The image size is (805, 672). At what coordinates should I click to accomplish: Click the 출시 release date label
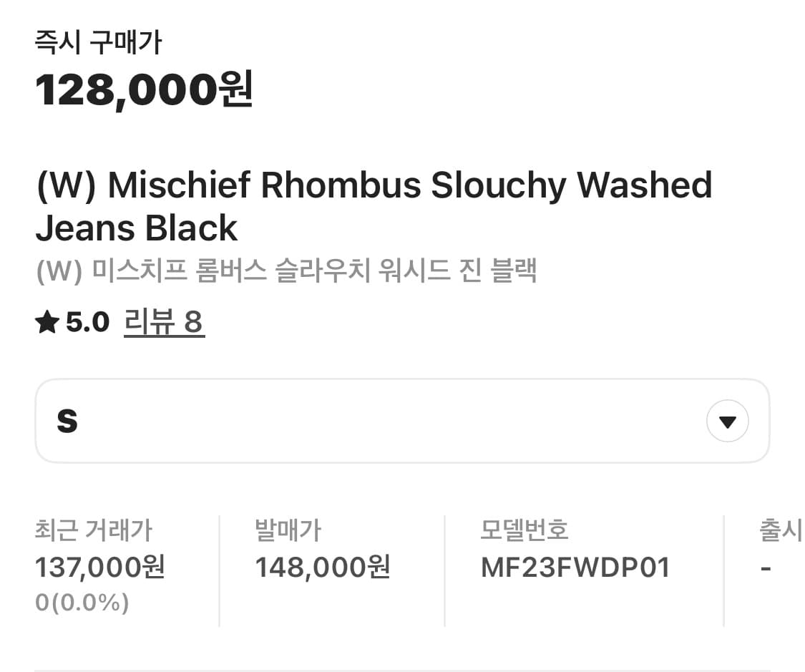click(x=780, y=531)
